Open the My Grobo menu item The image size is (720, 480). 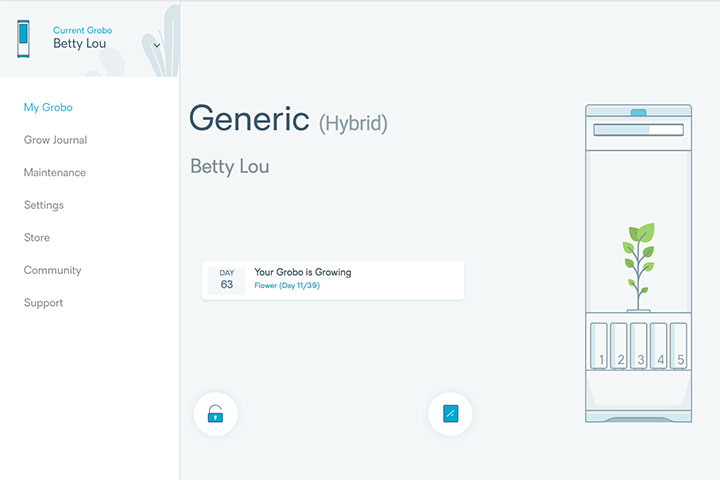point(48,107)
